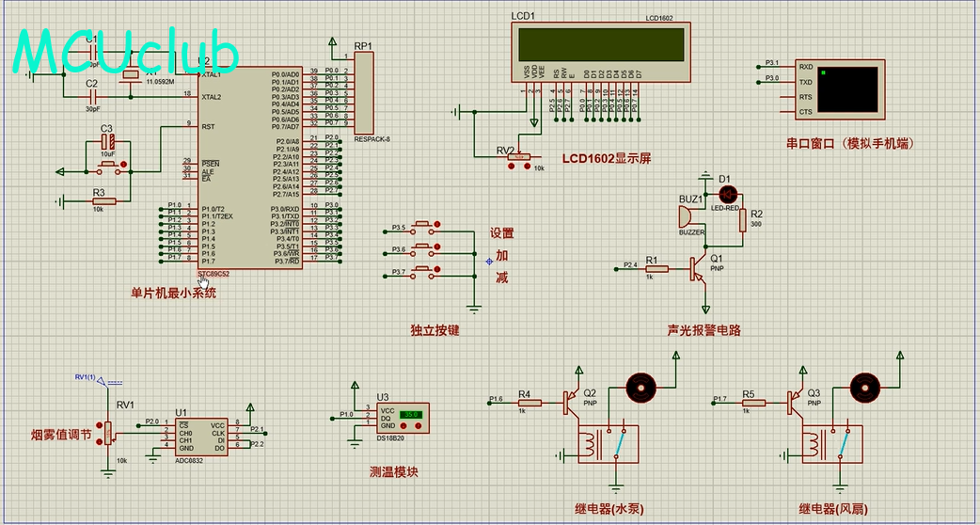980x525 pixels.
Task: Click the DS18B20 temperature readout display
Action: (411, 414)
